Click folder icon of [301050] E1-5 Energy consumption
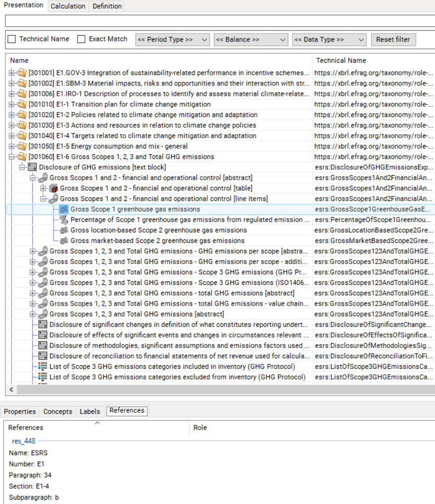 coord(22,146)
